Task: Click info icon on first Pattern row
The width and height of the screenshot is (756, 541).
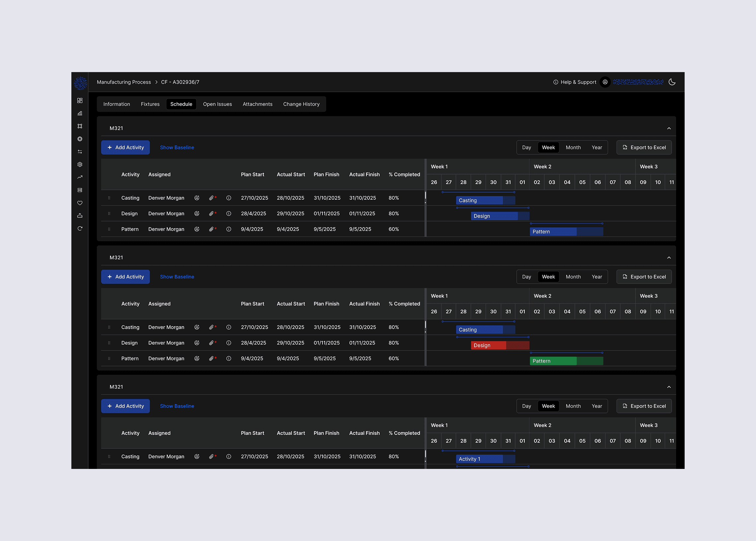Action: [x=229, y=229]
